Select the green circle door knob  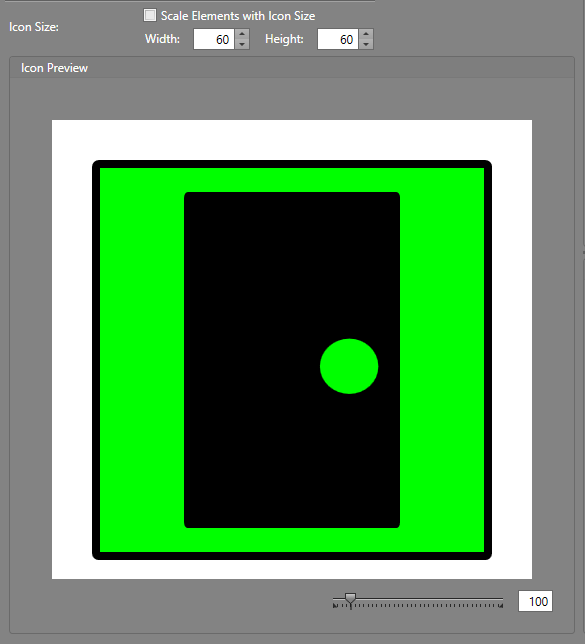pos(349,366)
